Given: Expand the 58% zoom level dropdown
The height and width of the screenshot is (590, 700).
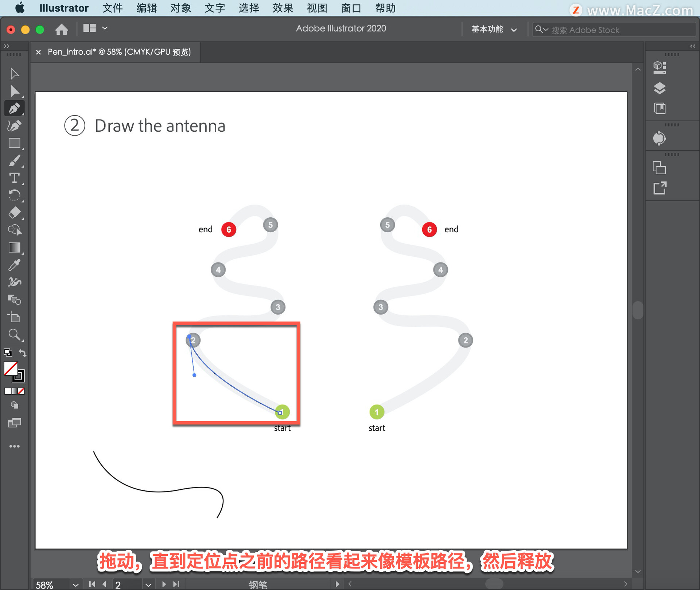Looking at the screenshot, I should pos(75,585).
